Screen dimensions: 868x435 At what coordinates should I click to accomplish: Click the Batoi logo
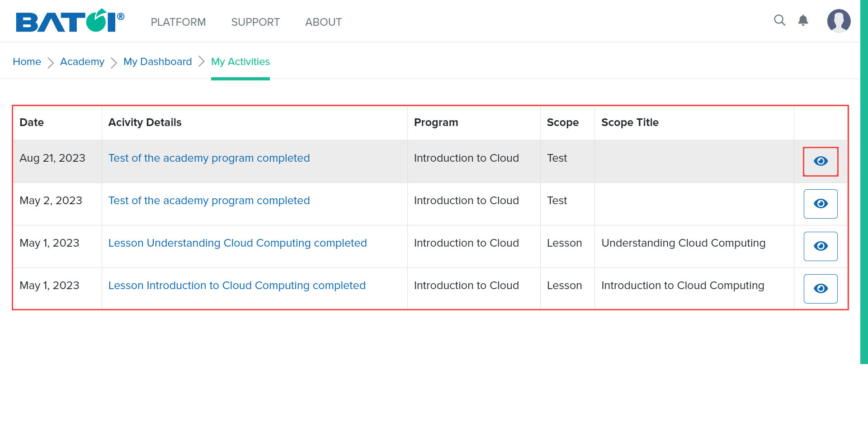[70, 21]
